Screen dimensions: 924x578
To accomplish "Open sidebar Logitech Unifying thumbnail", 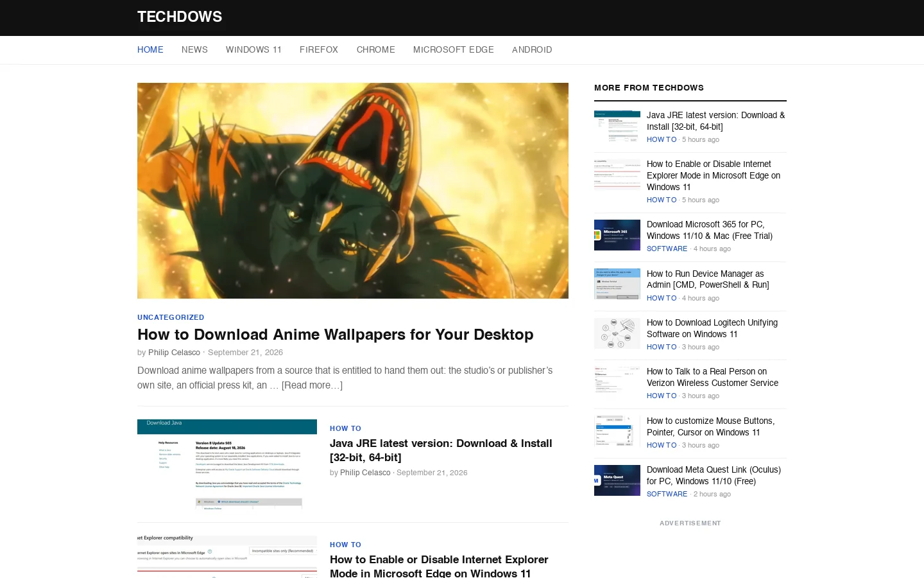I will (x=617, y=333).
